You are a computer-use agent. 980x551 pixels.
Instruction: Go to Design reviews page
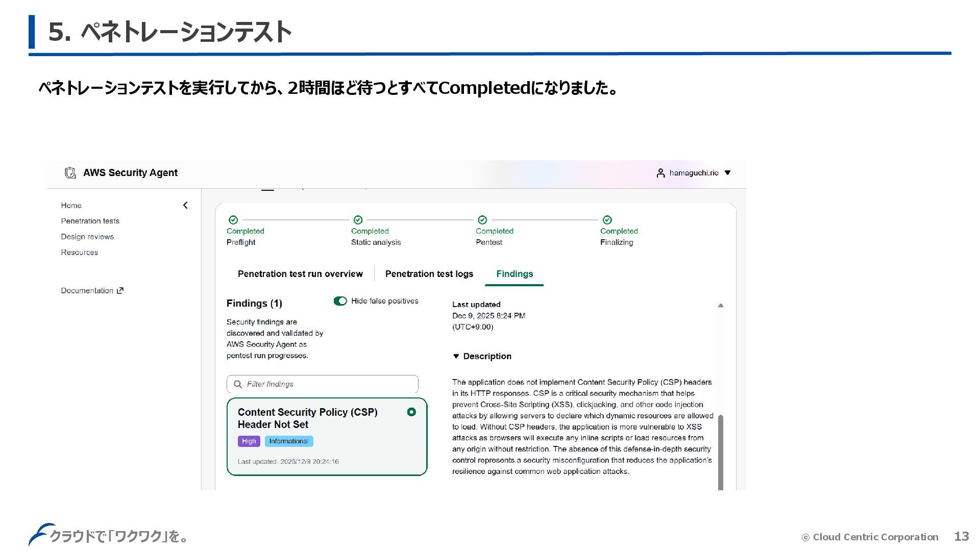tap(87, 237)
